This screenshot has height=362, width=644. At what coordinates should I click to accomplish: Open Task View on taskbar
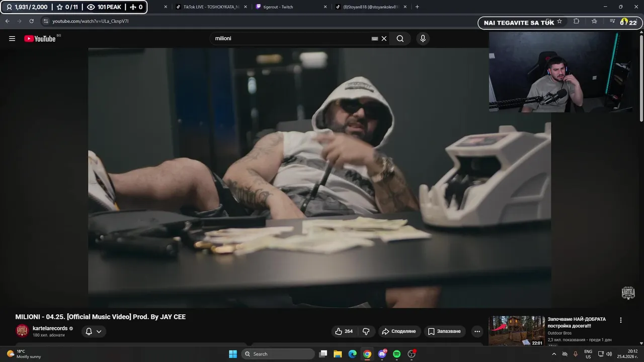pos(324,354)
